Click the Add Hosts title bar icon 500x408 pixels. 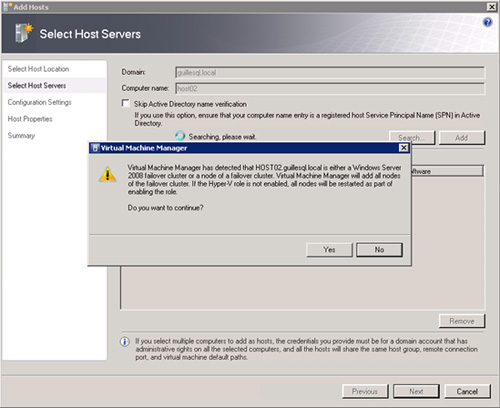pos(7,7)
